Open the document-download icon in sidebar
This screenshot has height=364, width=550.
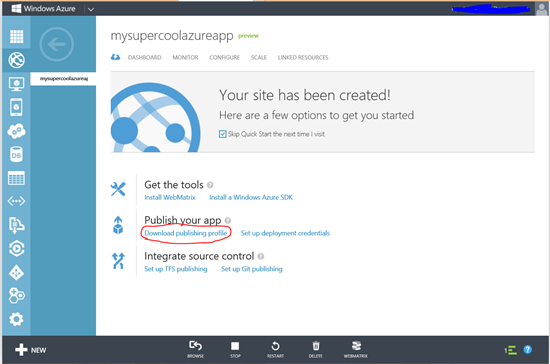16,225
